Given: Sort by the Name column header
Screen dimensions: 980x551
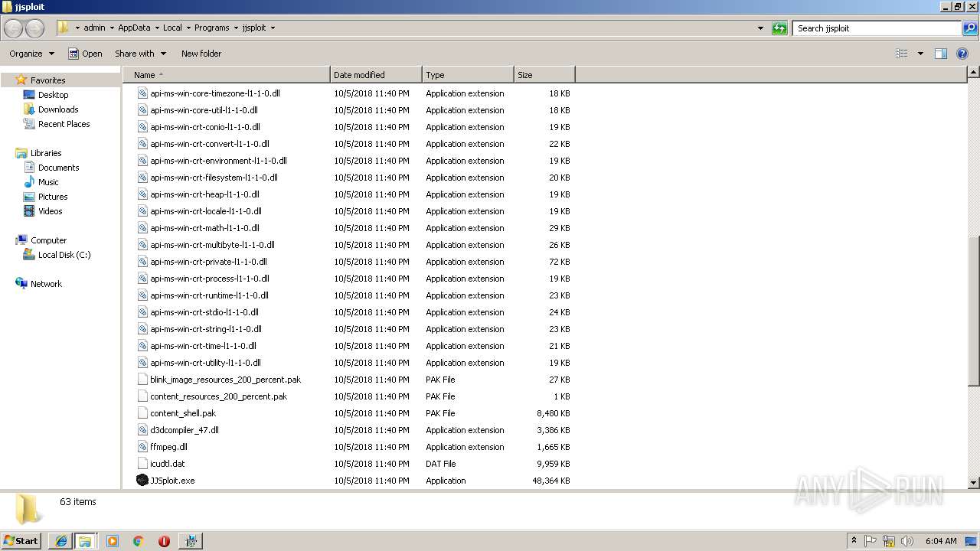Looking at the screenshot, I should click(227, 75).
